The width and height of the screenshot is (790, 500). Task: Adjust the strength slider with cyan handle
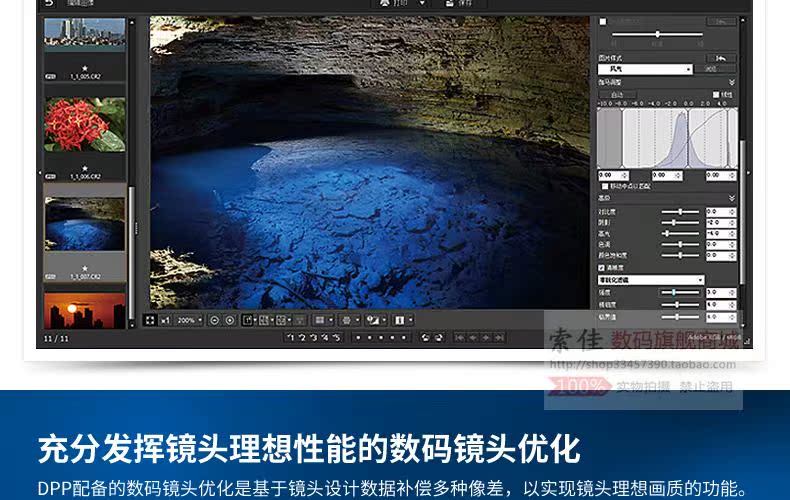tap(680, 292)
